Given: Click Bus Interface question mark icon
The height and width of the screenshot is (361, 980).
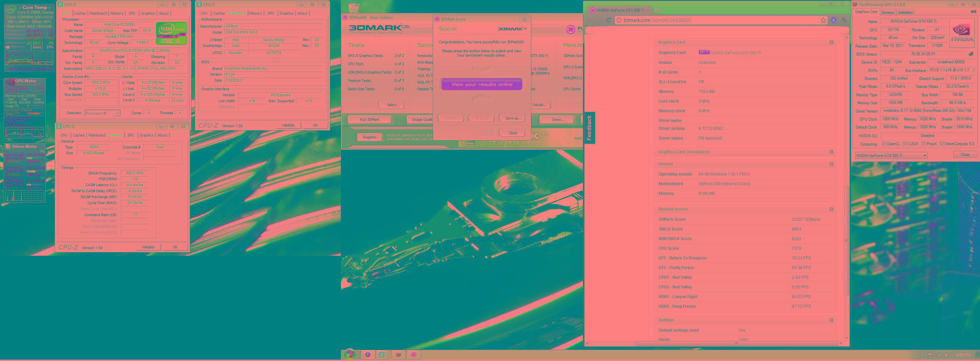Looking at the screenshot, I should 973,70.
